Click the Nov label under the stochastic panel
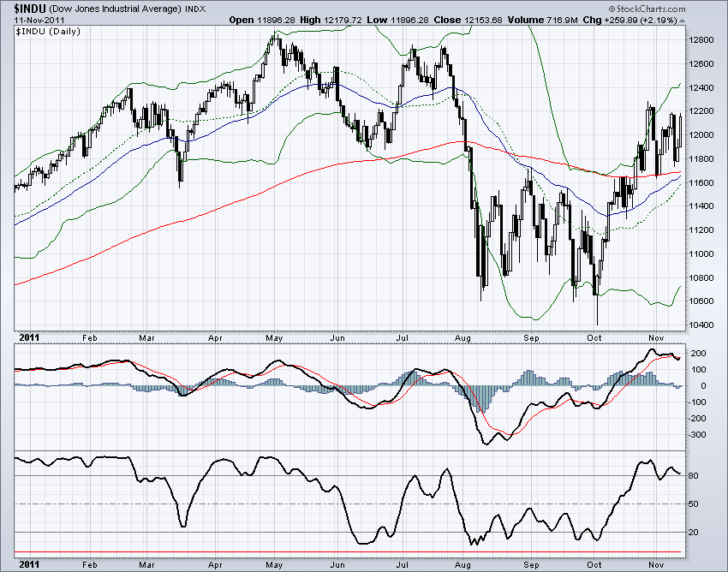 656,565
